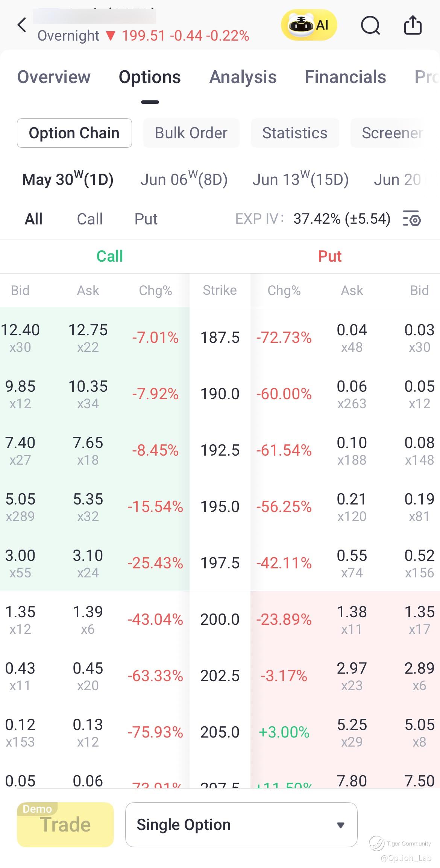This screenshot has height=868, width=440.
Task: Open option chain display settings icon
Action: tap(412, 219)
